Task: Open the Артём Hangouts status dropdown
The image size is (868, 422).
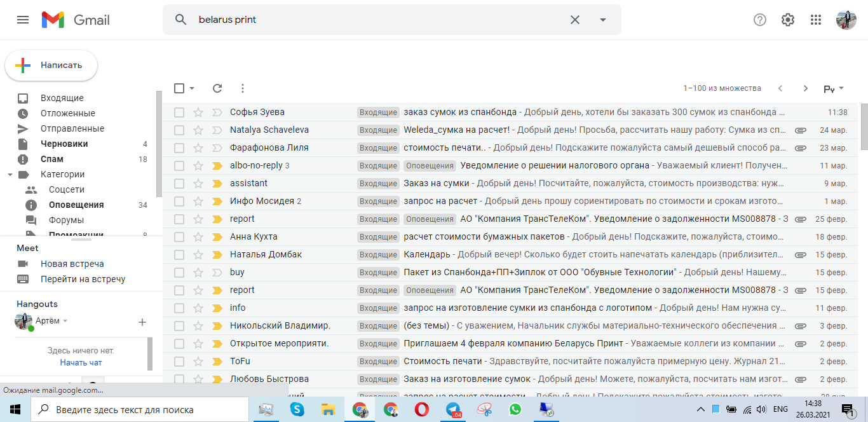Action: (x=65, y=321)
